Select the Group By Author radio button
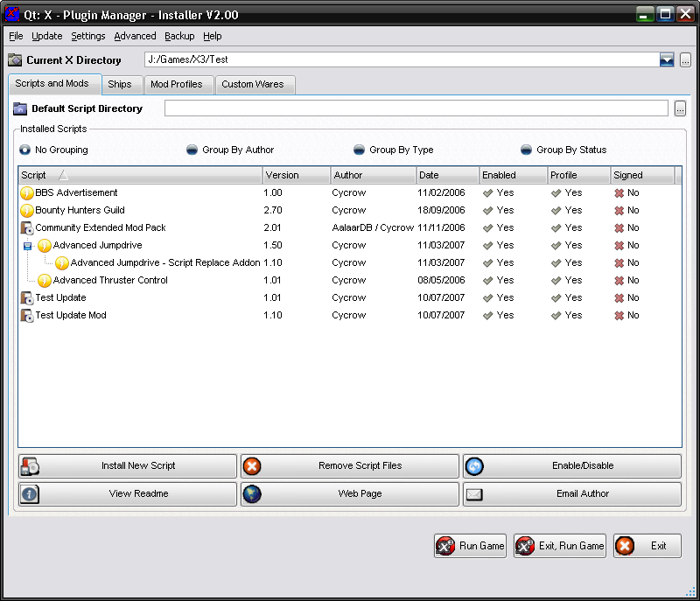 click(x=192, y=150)
